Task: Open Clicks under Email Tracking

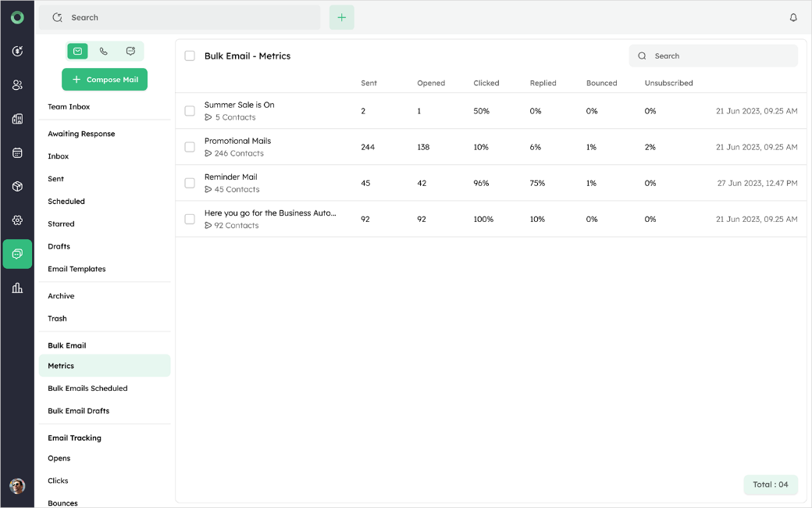Action: tap(58, 481)
